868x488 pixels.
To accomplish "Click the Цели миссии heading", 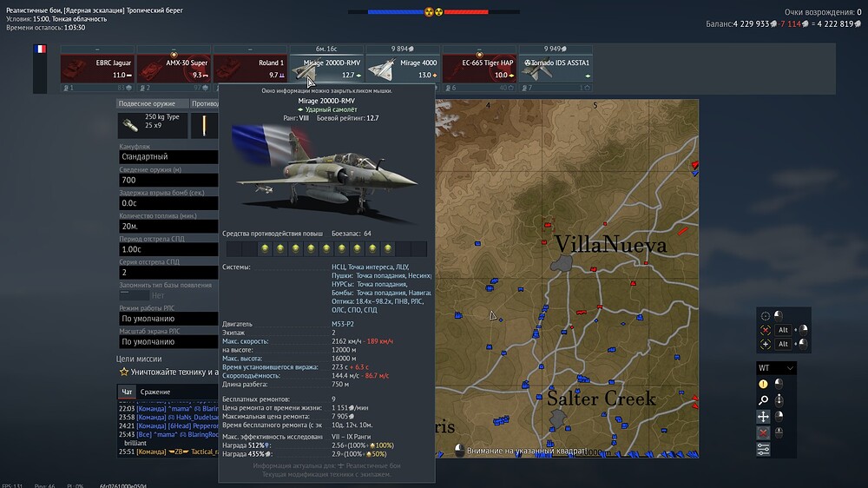I will (x=139, y=359).
